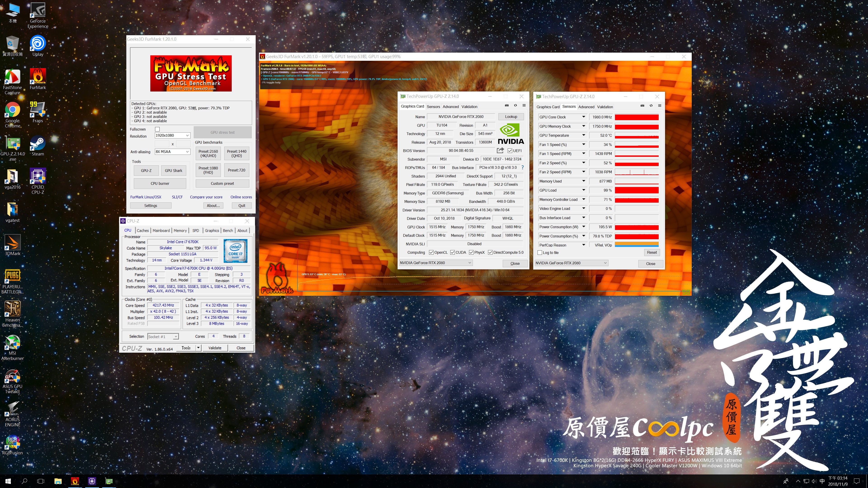Open CPUID CPU-Z desktop shortcut
This screenshot has width=868, height=488.
38,181
